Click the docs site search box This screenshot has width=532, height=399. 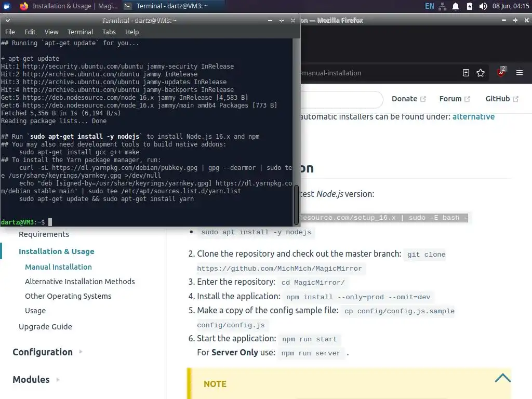click(341, 99)
